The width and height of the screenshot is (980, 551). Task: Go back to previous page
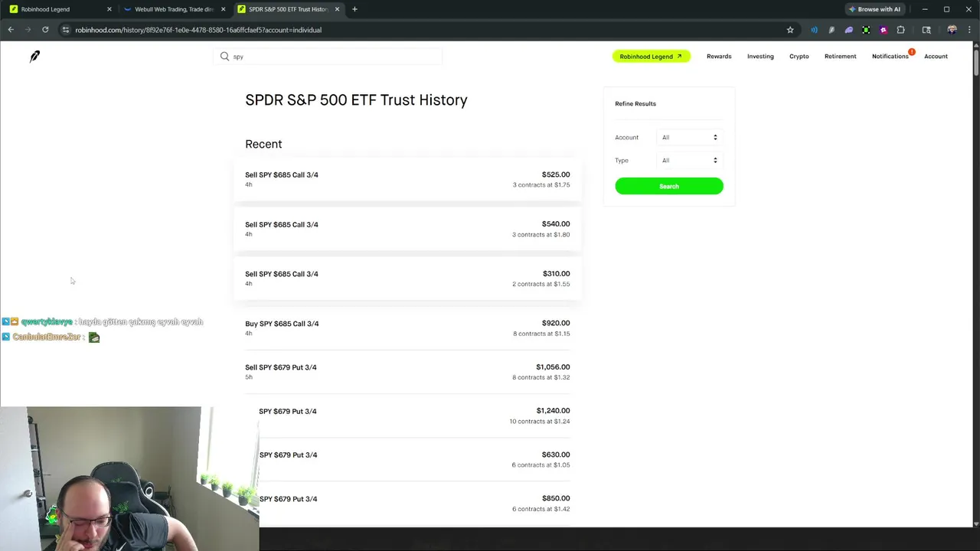coord(11,30)
